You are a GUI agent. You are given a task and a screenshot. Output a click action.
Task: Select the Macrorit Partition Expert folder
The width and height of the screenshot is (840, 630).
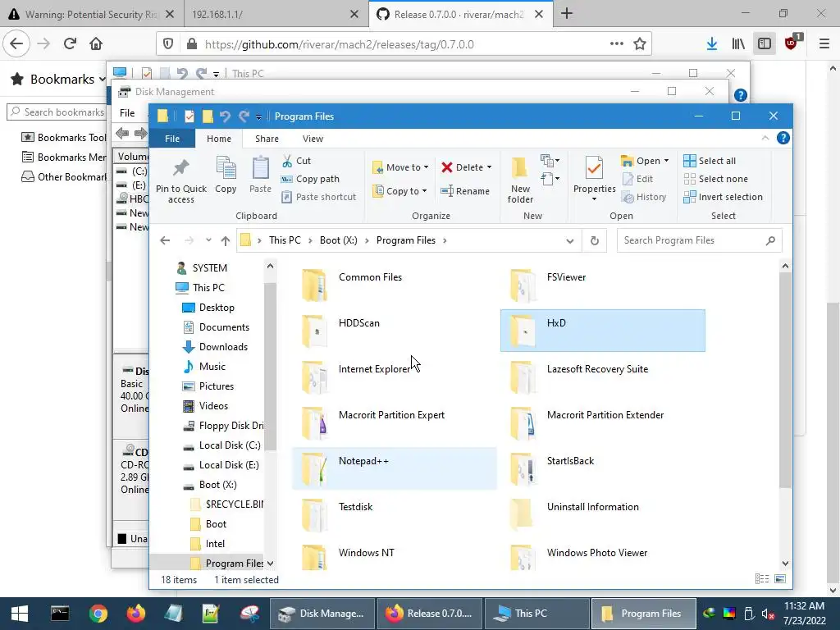(394, 422)
